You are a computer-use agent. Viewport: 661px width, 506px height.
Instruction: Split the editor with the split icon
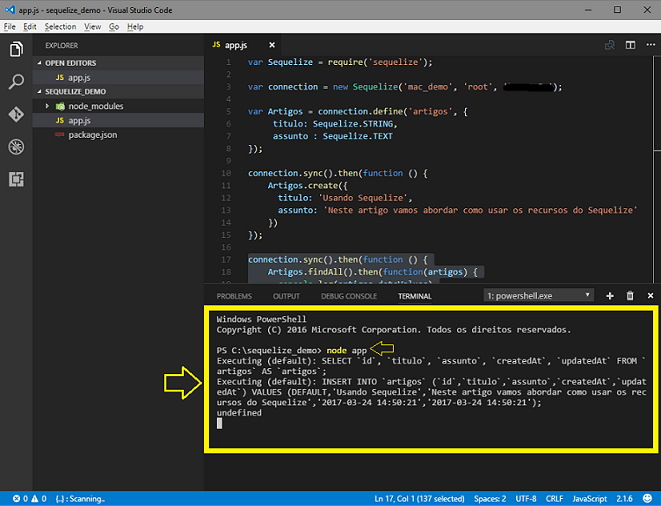coord(630,45)
